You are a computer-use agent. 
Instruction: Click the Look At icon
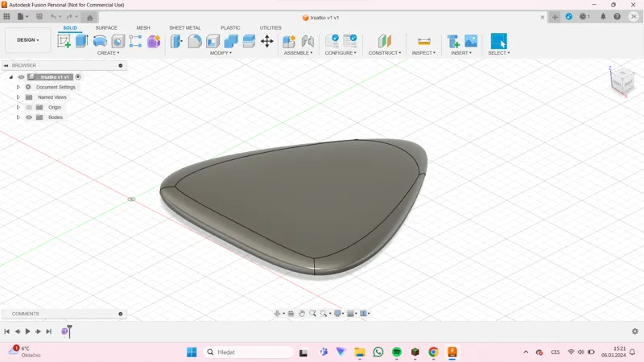(291, 314)
